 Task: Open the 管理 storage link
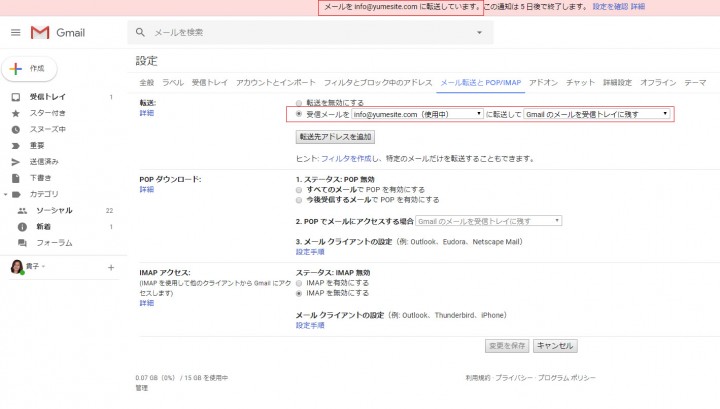click(142, 388)
